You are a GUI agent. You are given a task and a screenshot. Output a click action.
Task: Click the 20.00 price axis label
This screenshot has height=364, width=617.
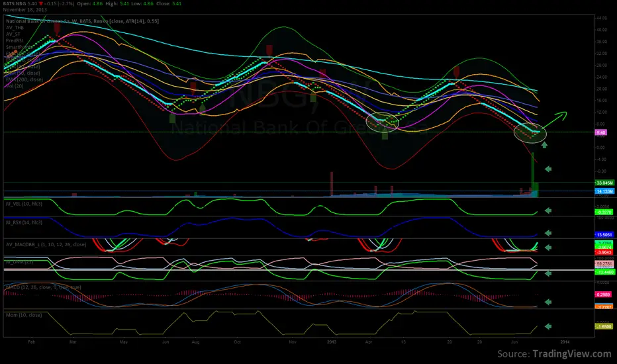602,89
